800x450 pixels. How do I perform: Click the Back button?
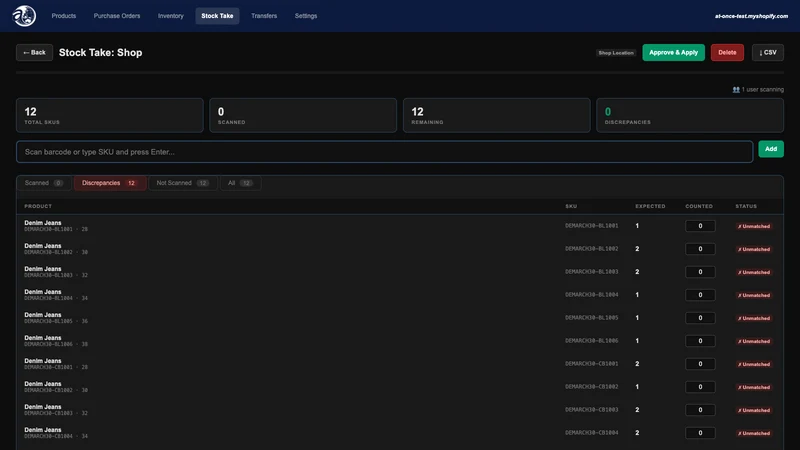34,53
